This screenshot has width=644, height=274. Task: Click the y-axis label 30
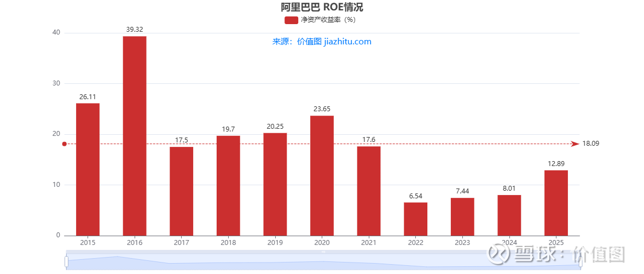56,83
